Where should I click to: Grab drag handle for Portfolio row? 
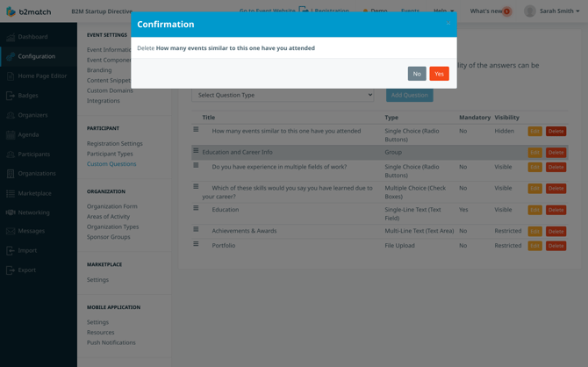[x=196, y=245]
